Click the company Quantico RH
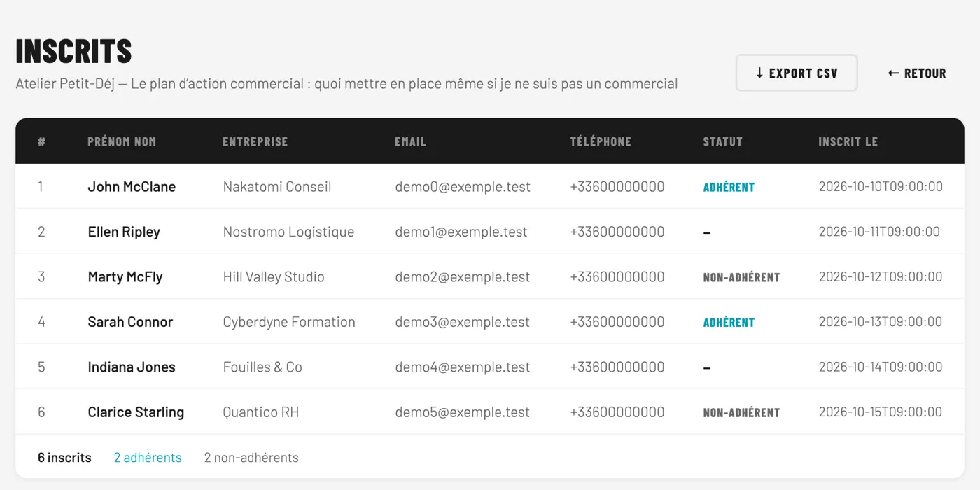980x490 pixels. [x=261, y=412]
